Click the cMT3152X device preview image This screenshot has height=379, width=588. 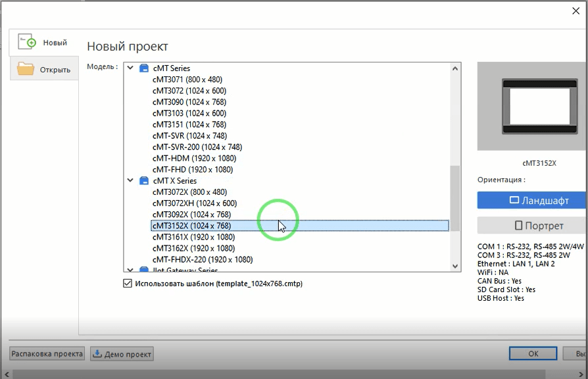click(535, 107)
